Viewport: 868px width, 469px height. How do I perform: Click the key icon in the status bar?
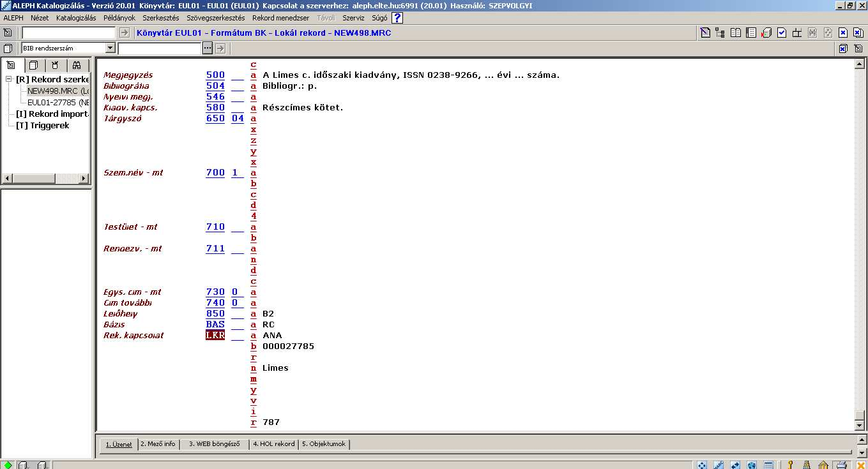click(790, 465)
